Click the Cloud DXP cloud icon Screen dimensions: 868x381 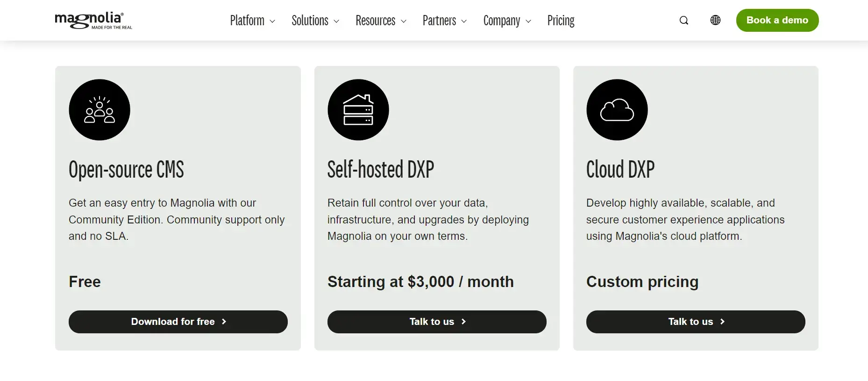click(617, 110)
